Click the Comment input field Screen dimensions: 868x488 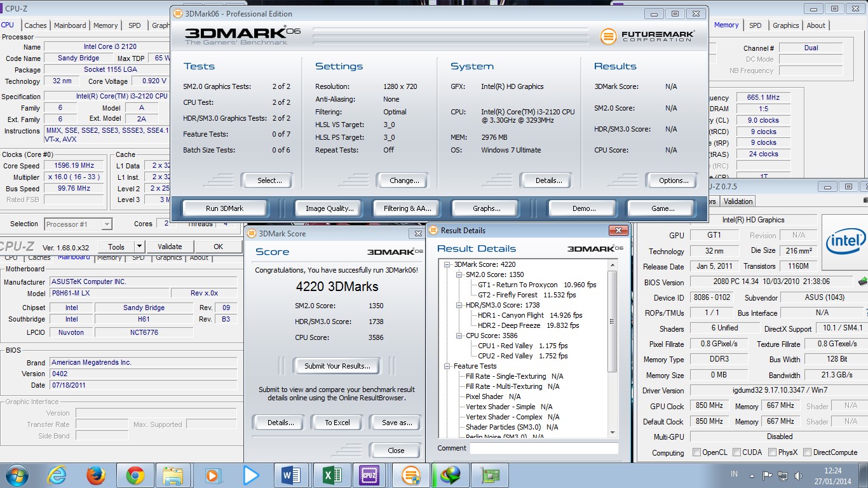544,448
